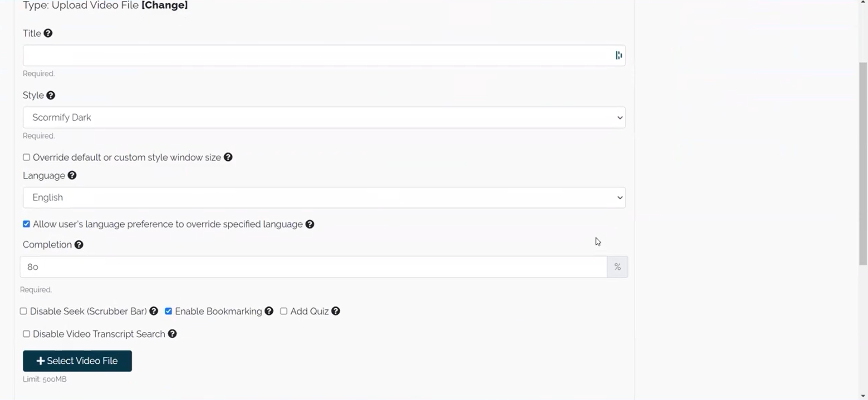868x400 pixels.
Task: Click the help icon for window size override
Action: tap(228, 157)
